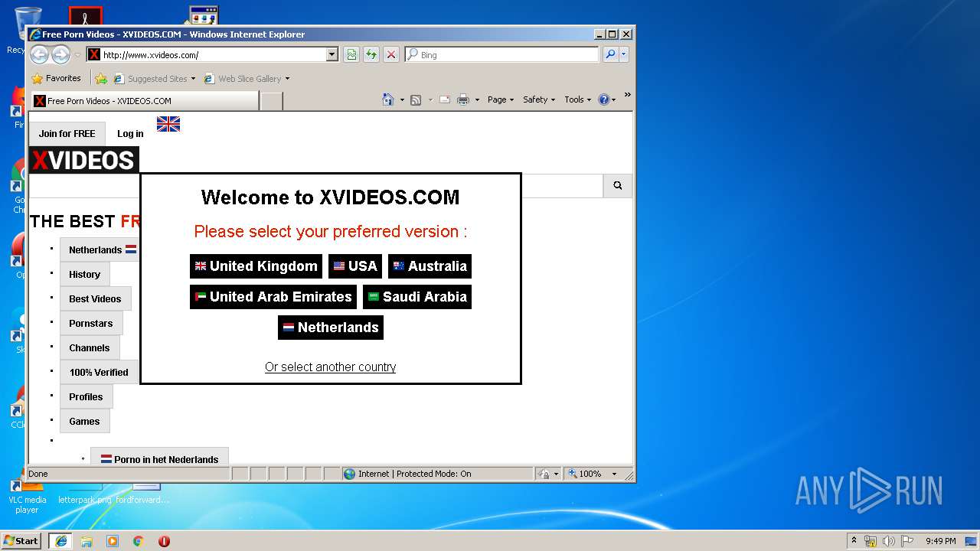
Task: Open Opera from the taskbar
Action: coord(164,541)
